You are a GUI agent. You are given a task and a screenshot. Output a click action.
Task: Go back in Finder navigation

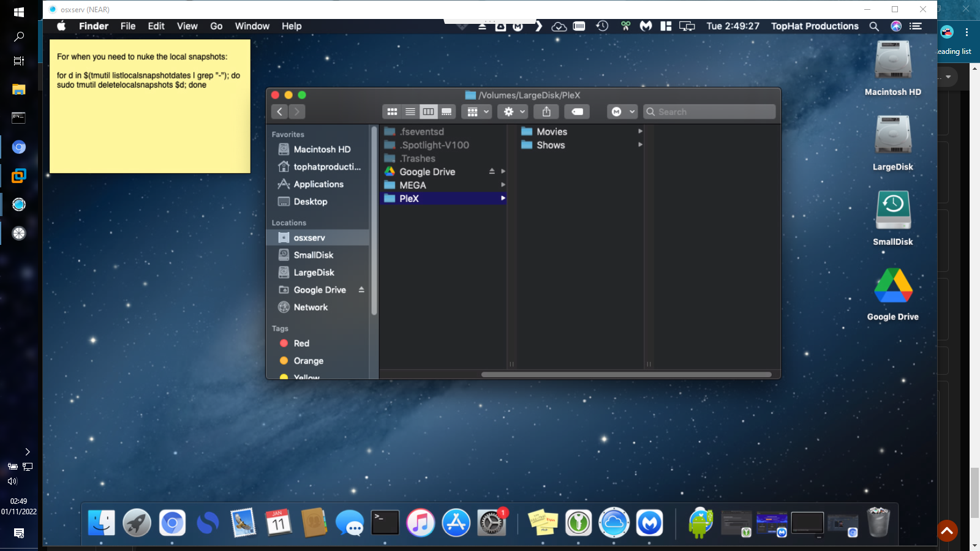pyautogui.click(x=280, y=111)
